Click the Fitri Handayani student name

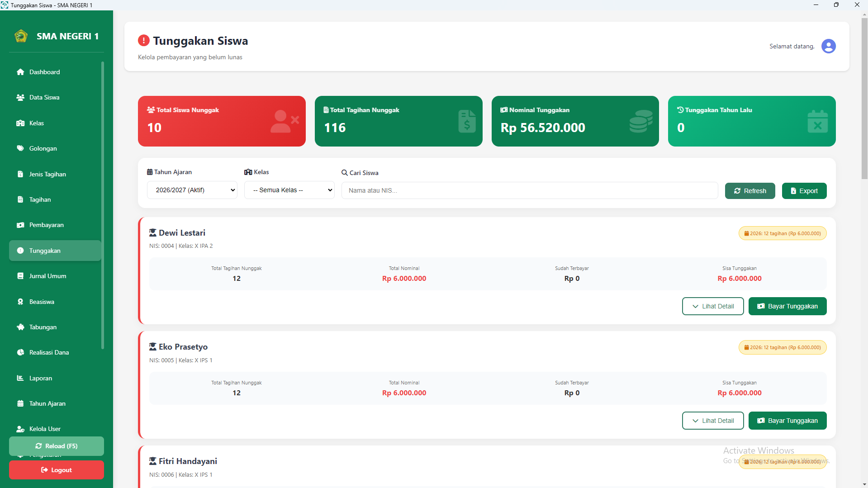pos(188,461)
